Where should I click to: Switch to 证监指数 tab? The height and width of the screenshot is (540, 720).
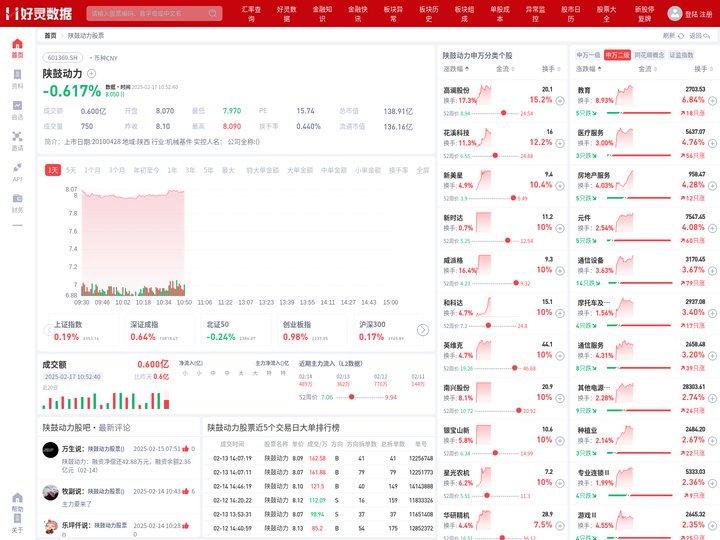pos(681,55)
